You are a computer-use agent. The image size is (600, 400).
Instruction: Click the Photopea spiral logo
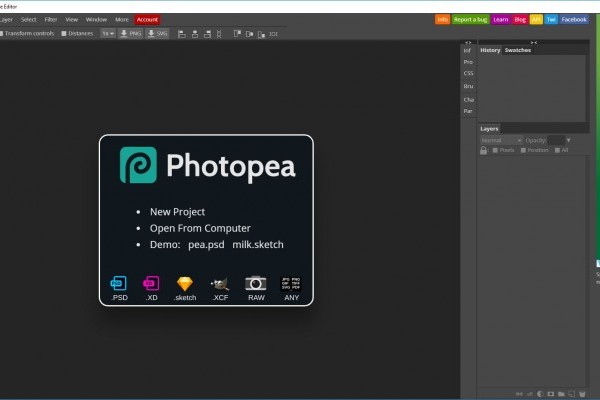point(138,165)
